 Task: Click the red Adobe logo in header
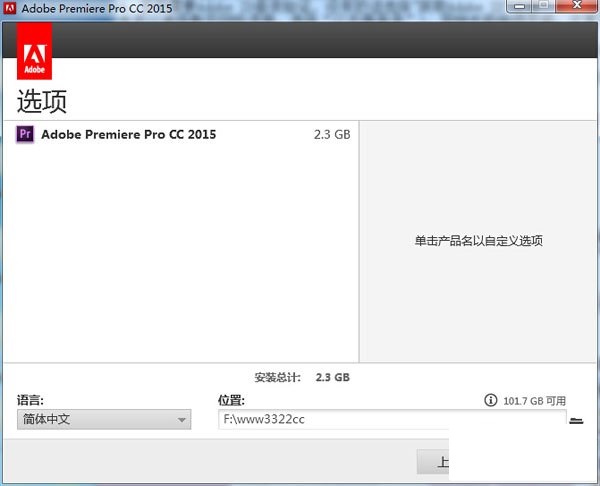pos(35,59)
